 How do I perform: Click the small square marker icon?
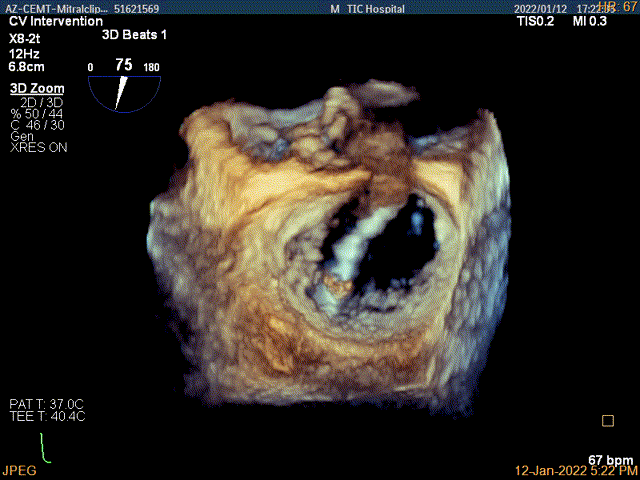tap(607, 421)
